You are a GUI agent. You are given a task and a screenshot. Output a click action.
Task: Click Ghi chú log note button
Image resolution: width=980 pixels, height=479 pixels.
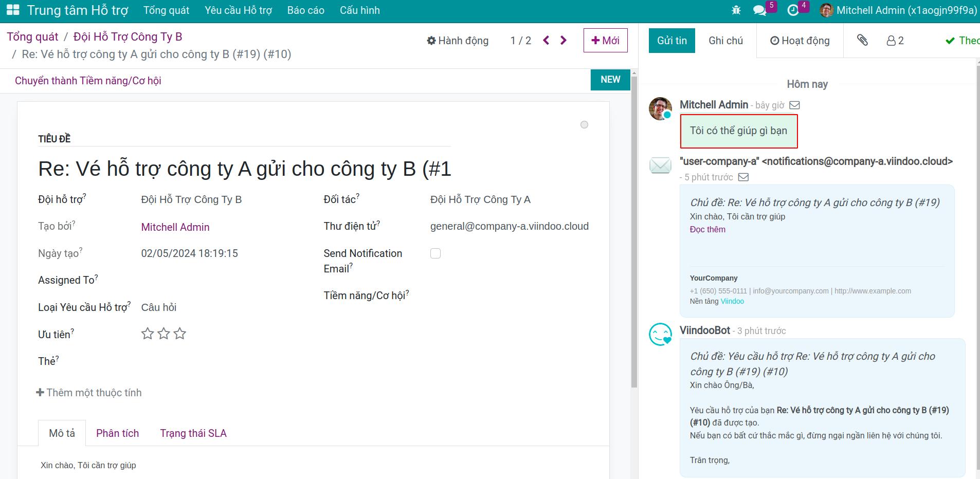click(725, 41)
